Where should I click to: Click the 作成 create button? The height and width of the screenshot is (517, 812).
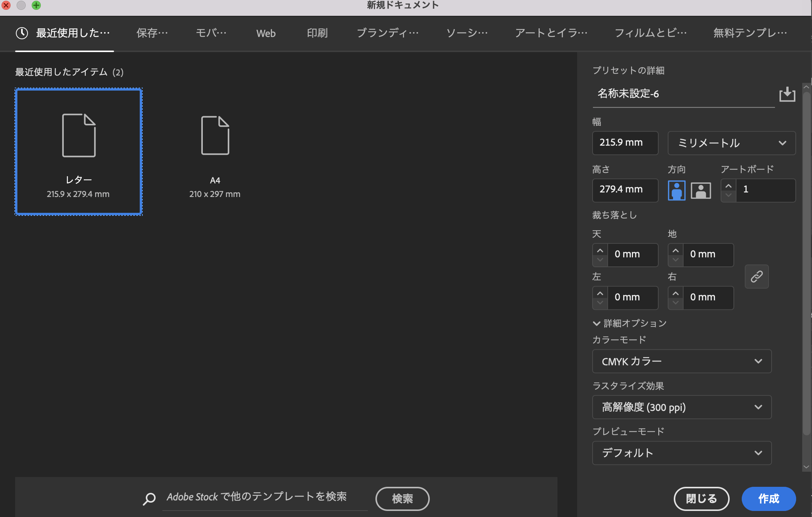pyautogui.click(x=769, y=499)
